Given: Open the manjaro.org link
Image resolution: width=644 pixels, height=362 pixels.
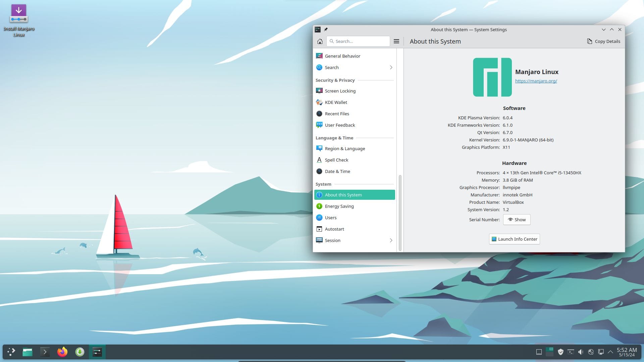Looking at the screenshot, I should [x=536, y=81].
